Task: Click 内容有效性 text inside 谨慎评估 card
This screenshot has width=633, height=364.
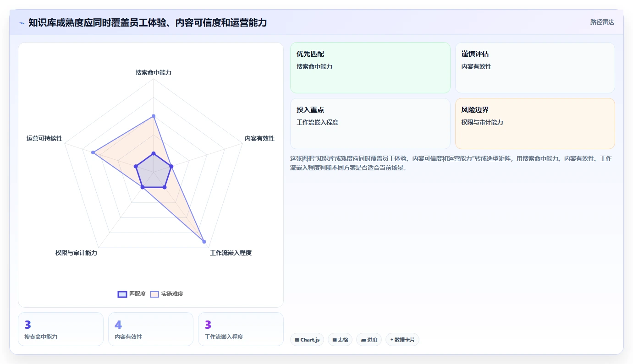Action: point(476,66)
